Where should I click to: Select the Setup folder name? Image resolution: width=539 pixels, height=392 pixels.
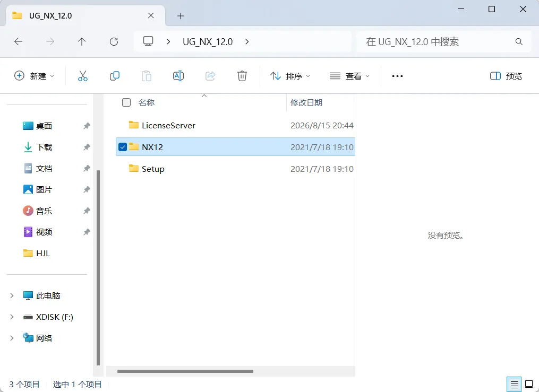153,169
